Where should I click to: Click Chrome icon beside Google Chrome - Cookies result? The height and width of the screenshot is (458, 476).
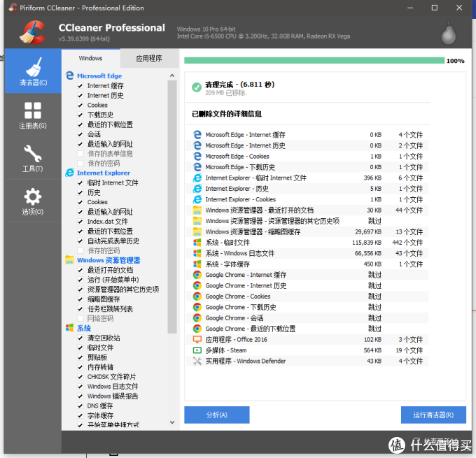(x=197, y=296)
